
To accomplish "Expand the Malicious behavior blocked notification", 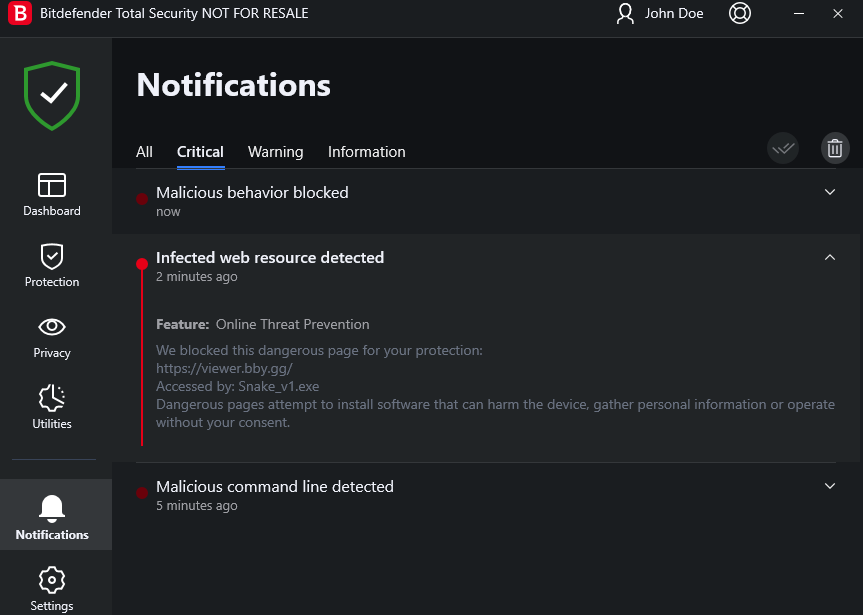I will click(829, 192).
